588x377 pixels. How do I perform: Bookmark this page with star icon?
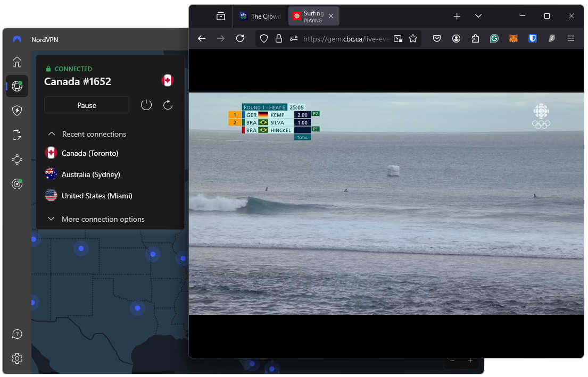pyautogui.click(x=413, y=39)
